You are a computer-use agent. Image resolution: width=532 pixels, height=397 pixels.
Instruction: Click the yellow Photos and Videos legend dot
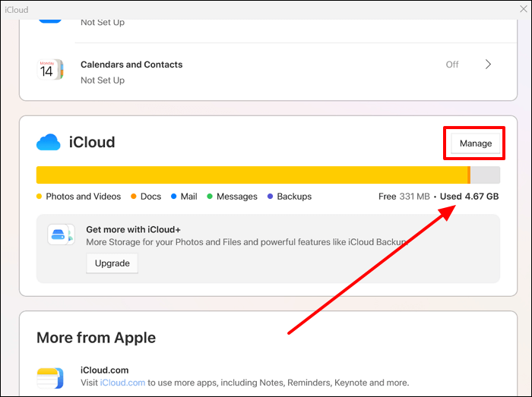coord(39,197)
